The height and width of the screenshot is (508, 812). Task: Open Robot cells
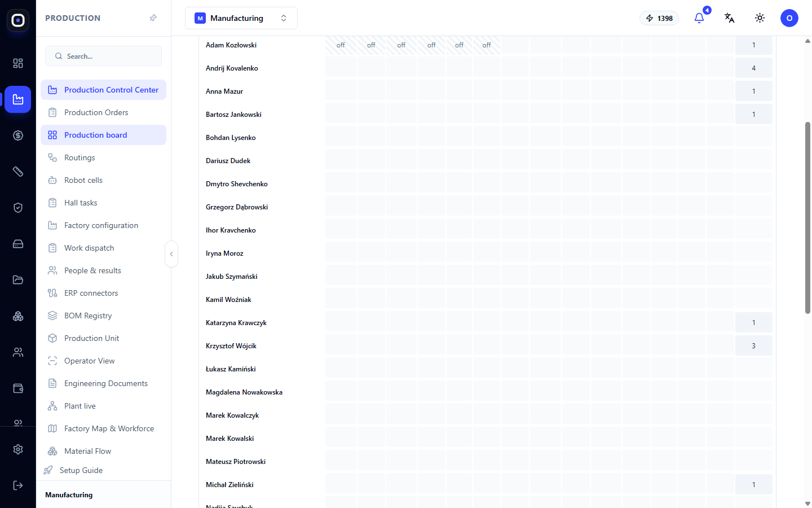coord(103,180)
